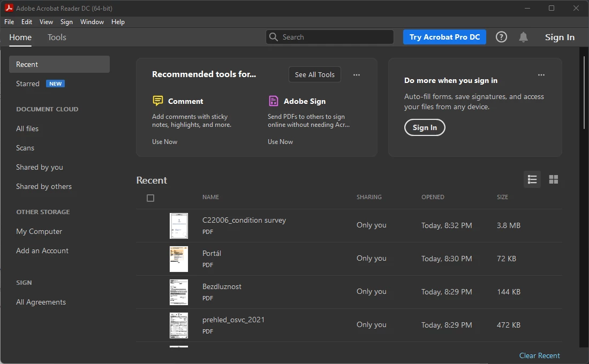Select Starred in the sidebar
The height and width of the screenshot is (364, 589).
pyautogui.click(x=27, y=84)
